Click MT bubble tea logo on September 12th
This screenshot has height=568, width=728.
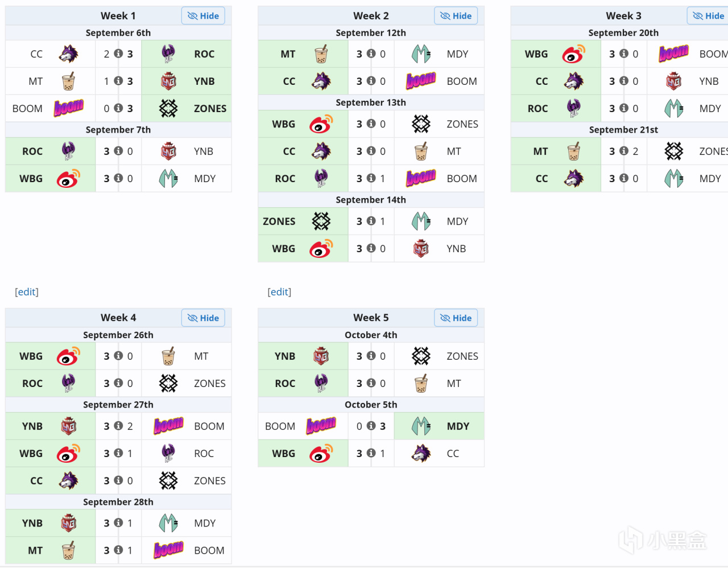[x=321, y=54]
